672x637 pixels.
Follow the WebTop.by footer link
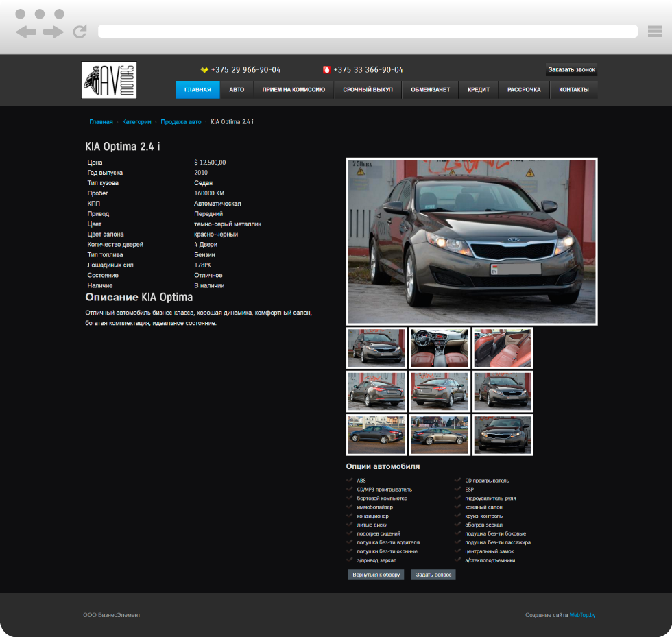pyautogui.click(x=582, y=615)
